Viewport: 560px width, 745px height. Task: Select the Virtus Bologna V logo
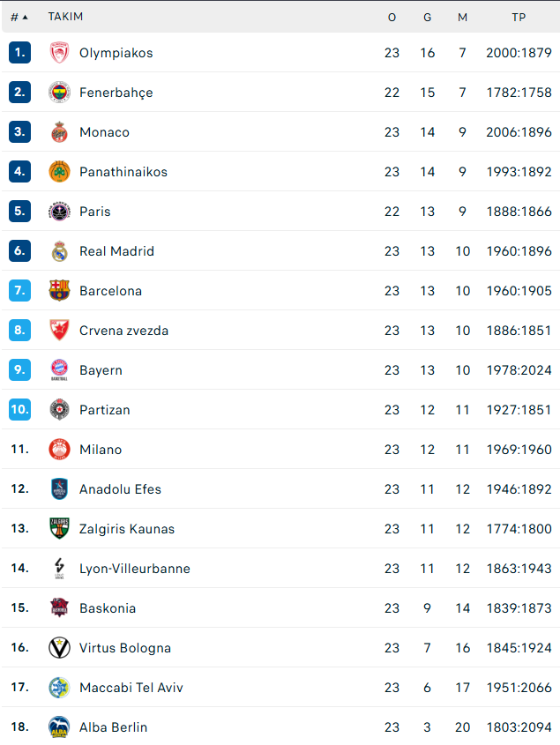click(x=59, y=648)
